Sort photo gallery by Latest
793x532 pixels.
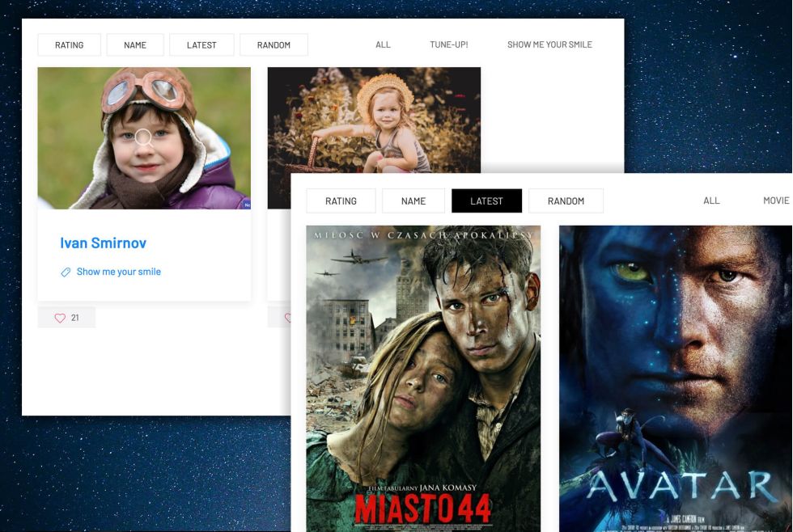[201, 45]
